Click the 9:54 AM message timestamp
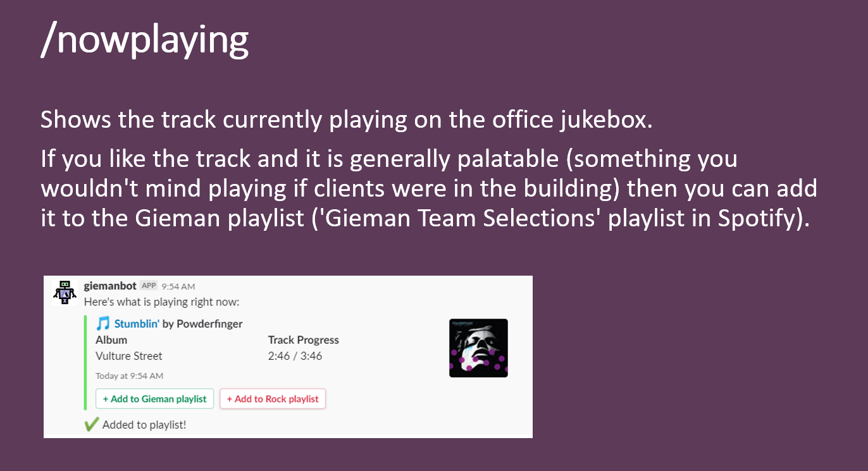This screenshot has width=868, height=471. click(x=178, y=286)
